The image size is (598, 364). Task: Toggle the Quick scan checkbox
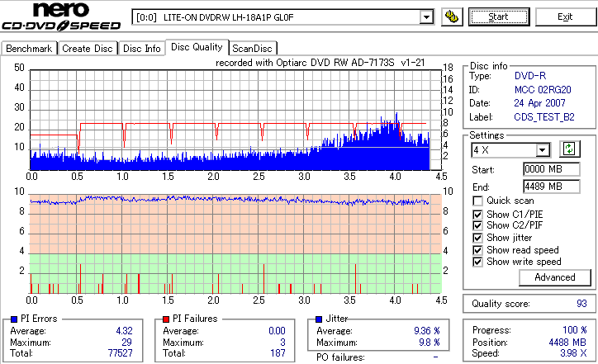477,201
